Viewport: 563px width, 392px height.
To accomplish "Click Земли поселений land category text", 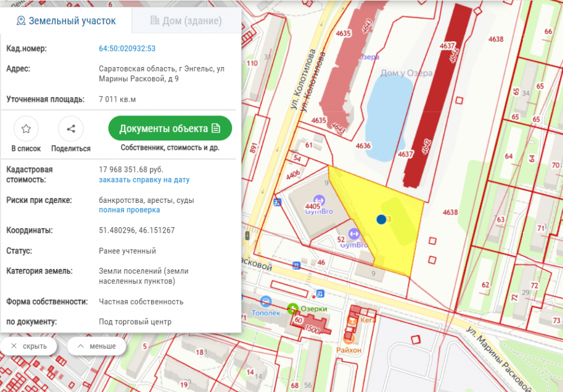I will click(x=143, y=276).
